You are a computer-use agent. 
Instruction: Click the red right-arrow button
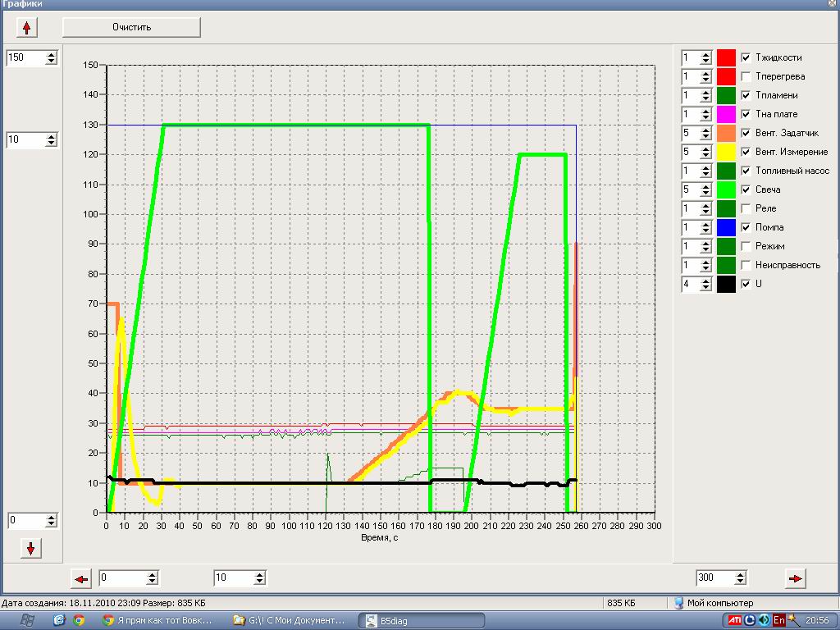coord(796,578)
